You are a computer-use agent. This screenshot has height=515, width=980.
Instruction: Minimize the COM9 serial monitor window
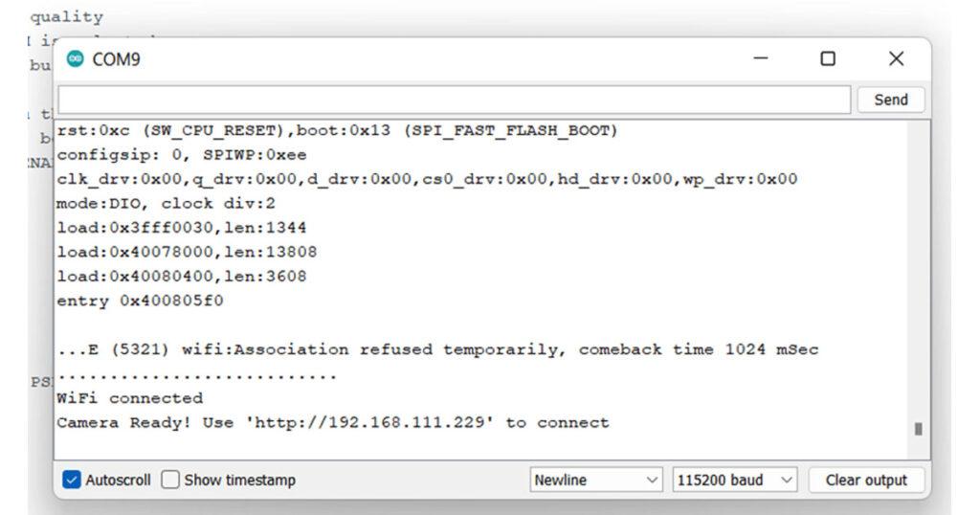click(x=761, y=59)
